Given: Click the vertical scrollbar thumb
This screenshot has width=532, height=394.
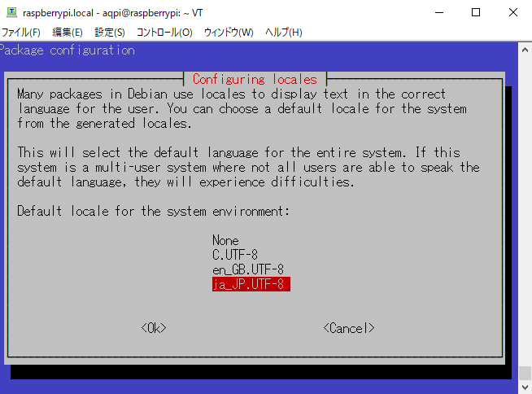Looking at the screenshot, I should (525, 374).
